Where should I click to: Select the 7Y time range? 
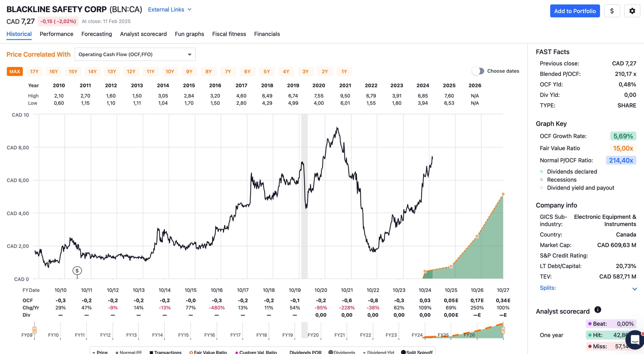point(228,71)
